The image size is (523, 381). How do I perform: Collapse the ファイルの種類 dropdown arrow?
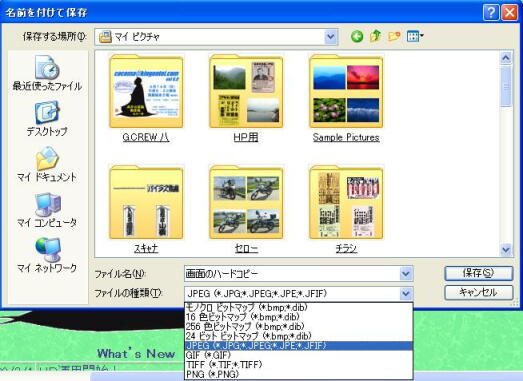[x=406, y=294]
